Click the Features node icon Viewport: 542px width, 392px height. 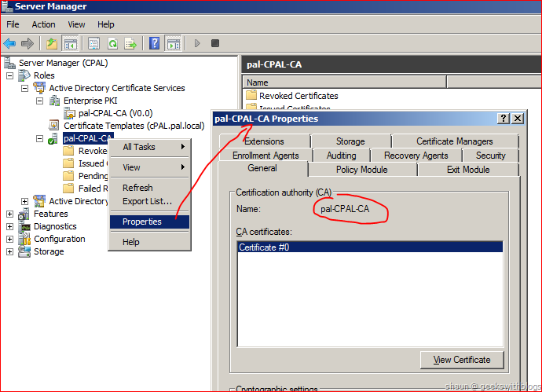24,214
